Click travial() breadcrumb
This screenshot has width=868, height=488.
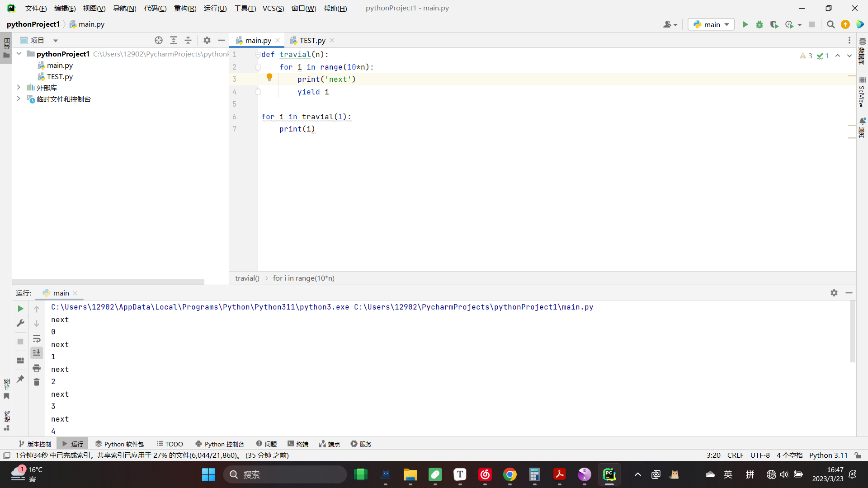click(x=247, y=278)
